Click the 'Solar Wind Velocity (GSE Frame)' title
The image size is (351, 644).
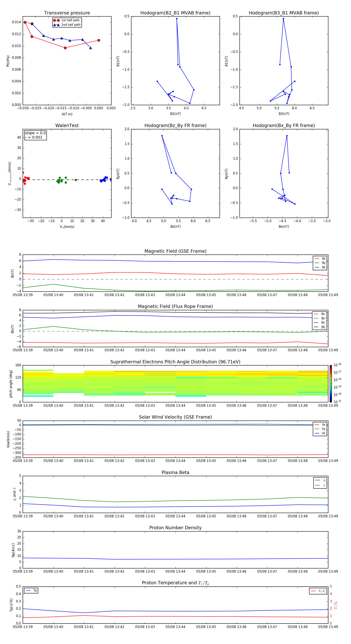[x=175, y=417]
